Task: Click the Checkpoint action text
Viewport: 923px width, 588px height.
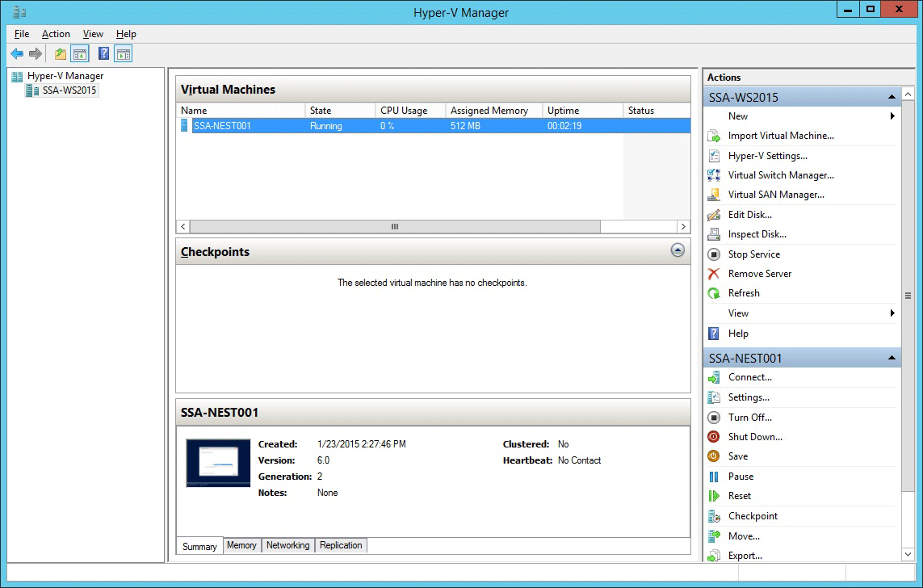Action: pos(753,516)
